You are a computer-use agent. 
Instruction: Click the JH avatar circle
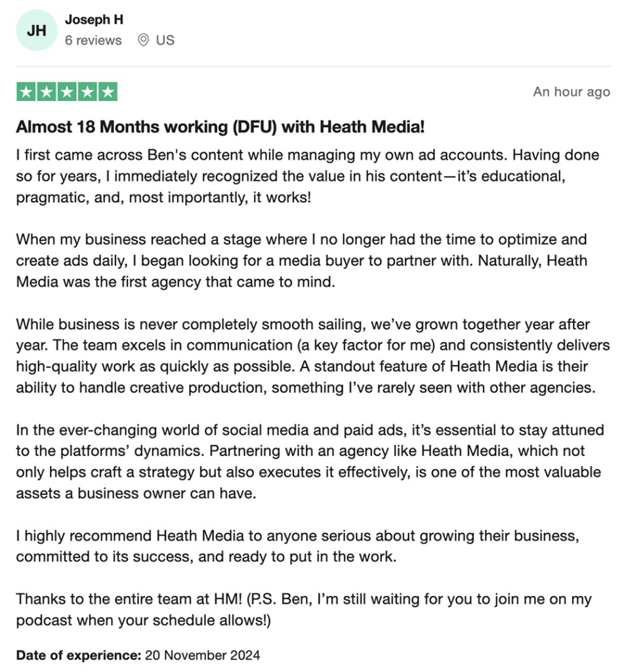click(37, 30)
